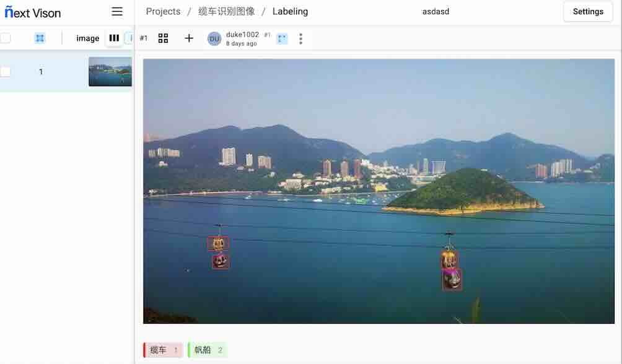This screenshot has width=622, height=364.
Task: Check the checkbox for task row 1
Action: point(5,72)
